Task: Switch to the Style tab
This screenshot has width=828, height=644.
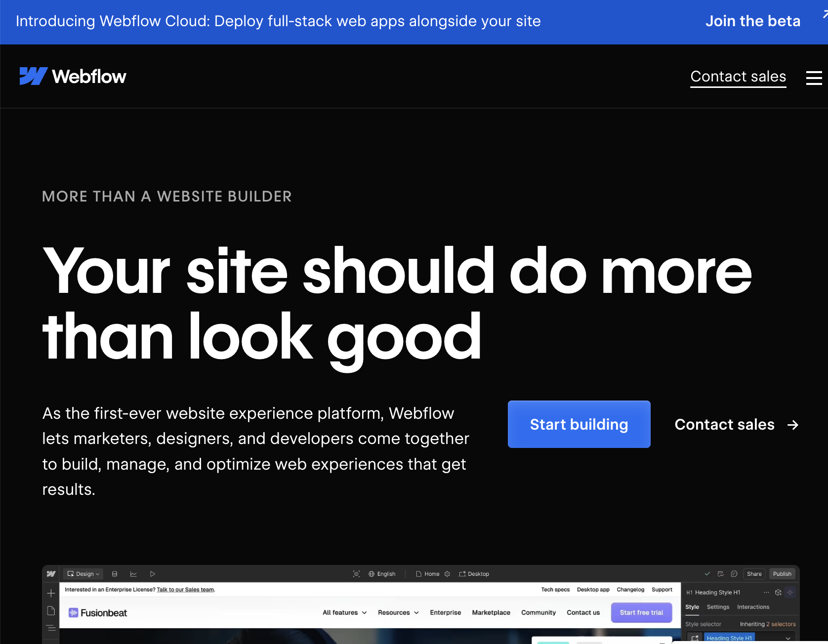Action: [692, 607]
